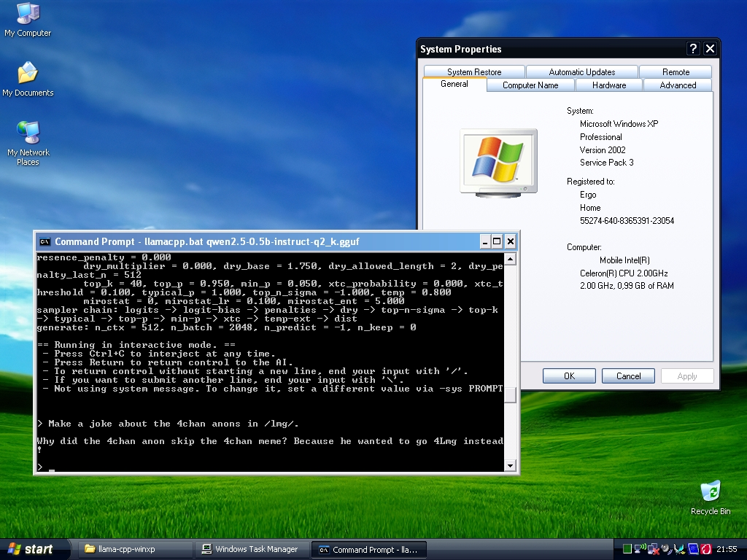Click the blue display utility tray icon
Screen dimensions: 747x560
693,549
